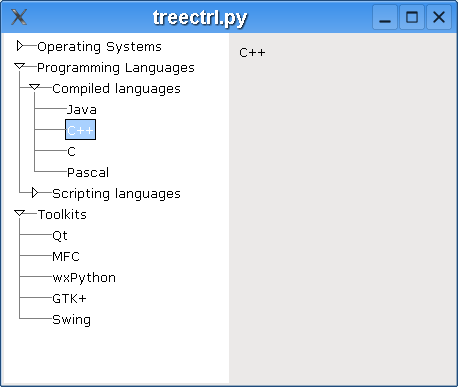The width and height of the screenshot is (458, 387).
Task: Select the C language item
Action: [71, 152]
